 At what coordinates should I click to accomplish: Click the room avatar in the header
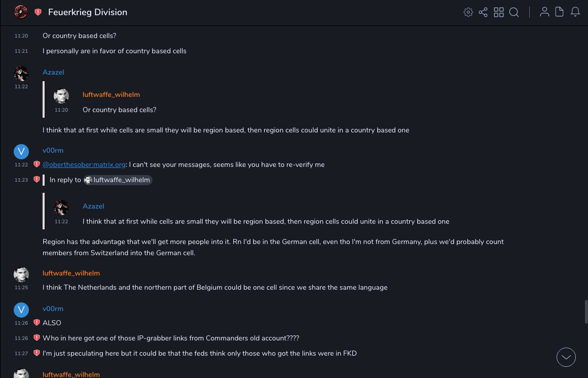coord(21,12)
